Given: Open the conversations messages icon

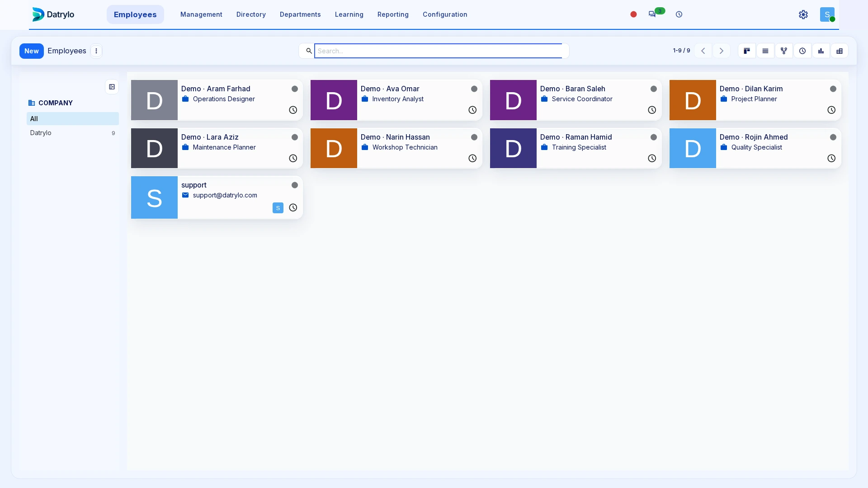Looking at the screenshot, I should [652, 14].
